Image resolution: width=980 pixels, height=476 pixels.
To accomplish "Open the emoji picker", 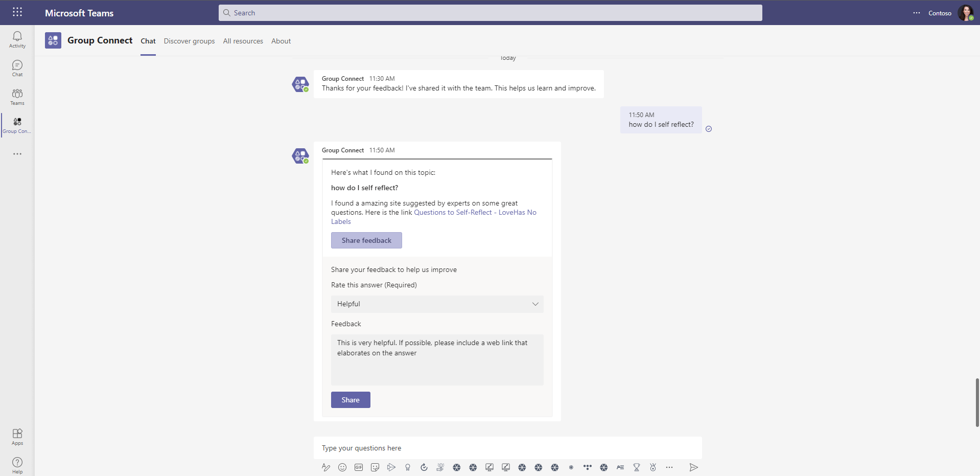I will pos(342,467).
